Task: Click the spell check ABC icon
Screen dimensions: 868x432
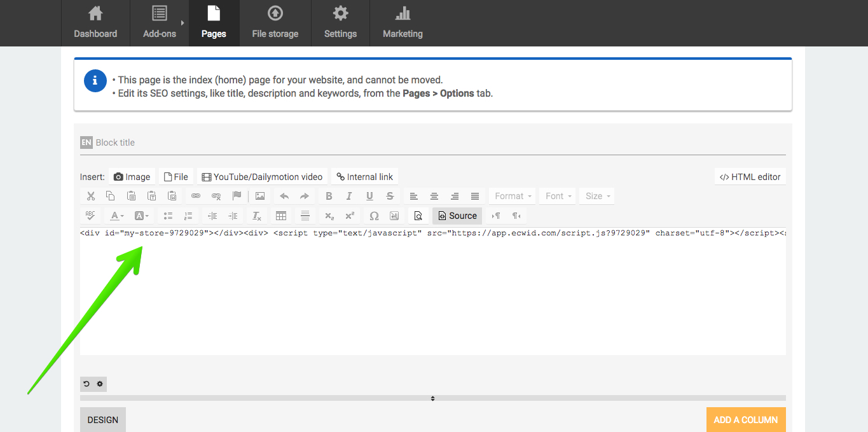Action: coord(90,216)
